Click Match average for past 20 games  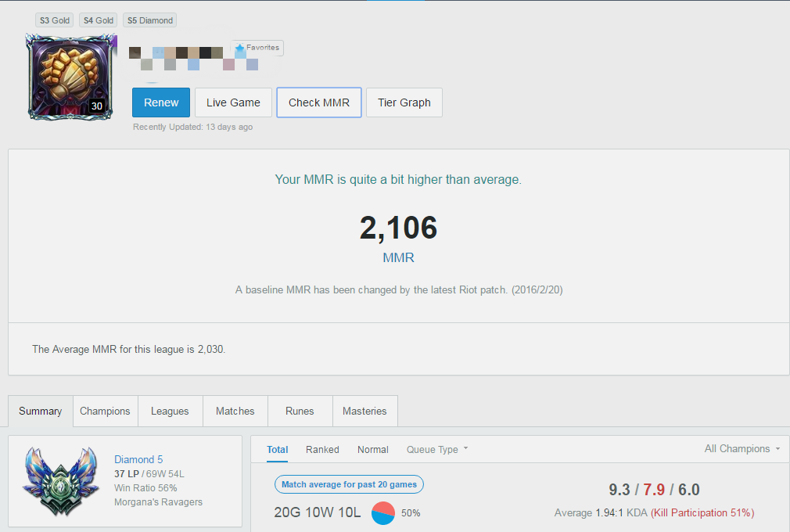(x=349, y=484)
